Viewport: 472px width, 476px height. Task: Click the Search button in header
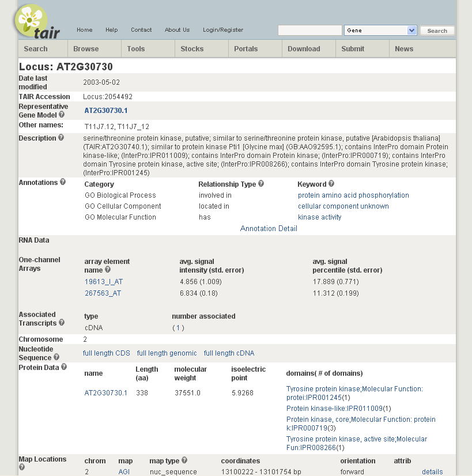click(437, 31)
